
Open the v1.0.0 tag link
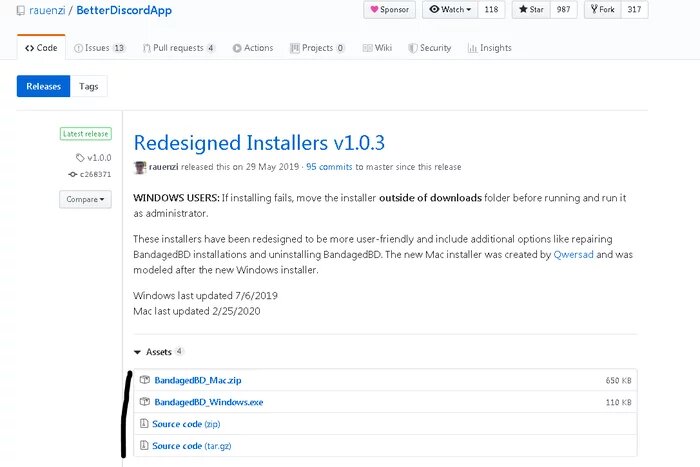99,158
